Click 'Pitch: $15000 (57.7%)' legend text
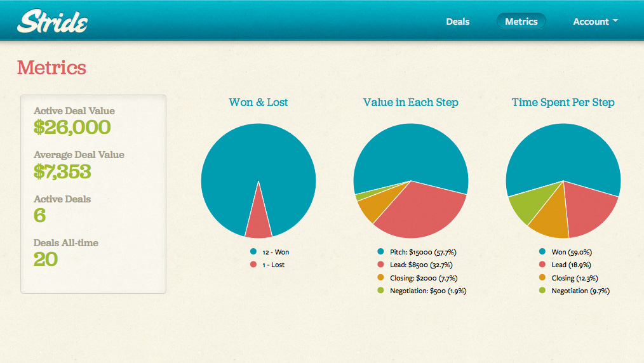This screenshot has height=363, width=644. pyautogui.click(x=423, y=252)
